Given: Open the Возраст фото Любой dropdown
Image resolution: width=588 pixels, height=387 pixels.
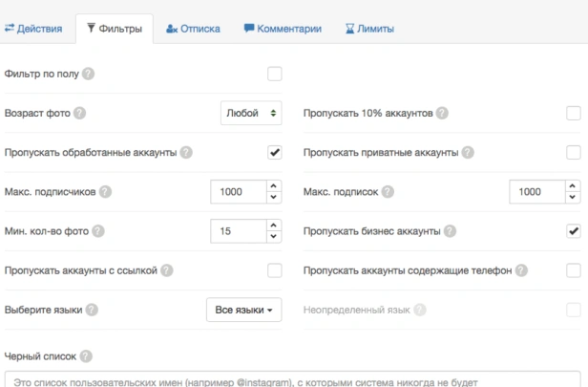Looking at the screenshot, I should [251, 113].
